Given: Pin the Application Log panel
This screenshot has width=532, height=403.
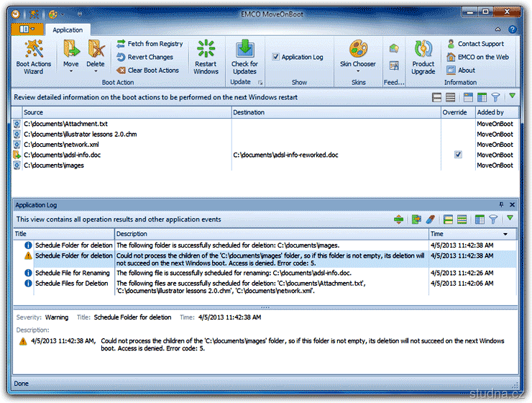Looking at the screenshot, I should click(501, 205).
